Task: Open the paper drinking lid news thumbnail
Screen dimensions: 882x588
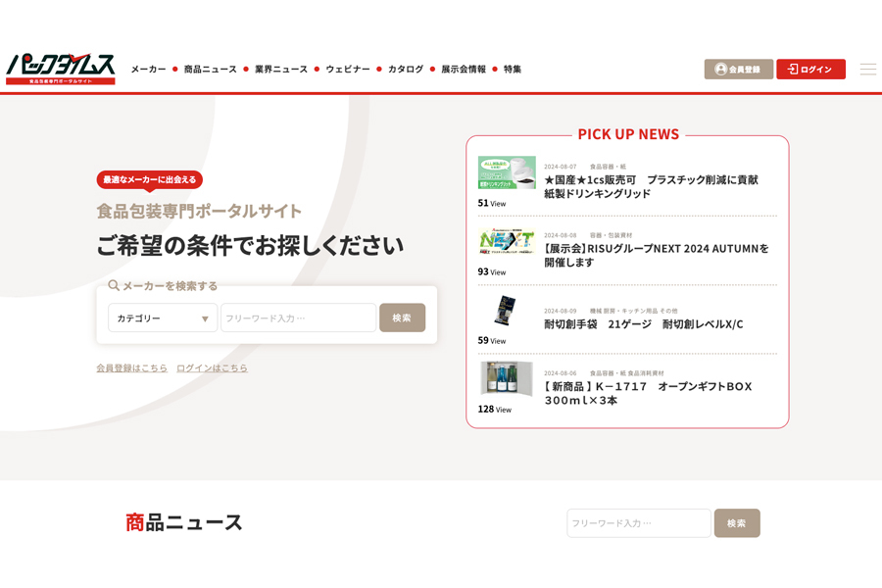Action: (x=507, y=173)
